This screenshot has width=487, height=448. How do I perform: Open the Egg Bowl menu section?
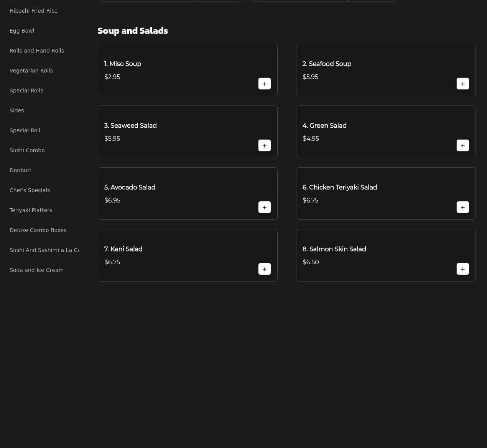coord(22,31)
